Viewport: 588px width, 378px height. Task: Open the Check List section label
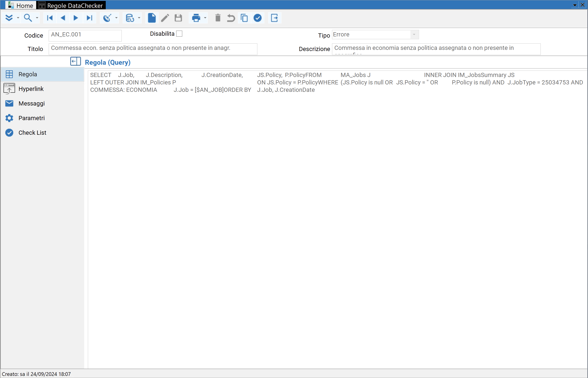32,133
